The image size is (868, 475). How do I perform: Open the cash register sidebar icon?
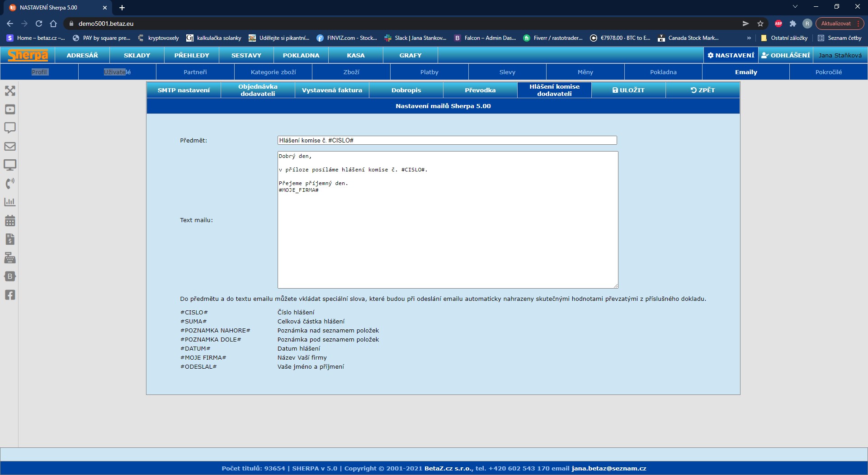(x=10, y=258)
